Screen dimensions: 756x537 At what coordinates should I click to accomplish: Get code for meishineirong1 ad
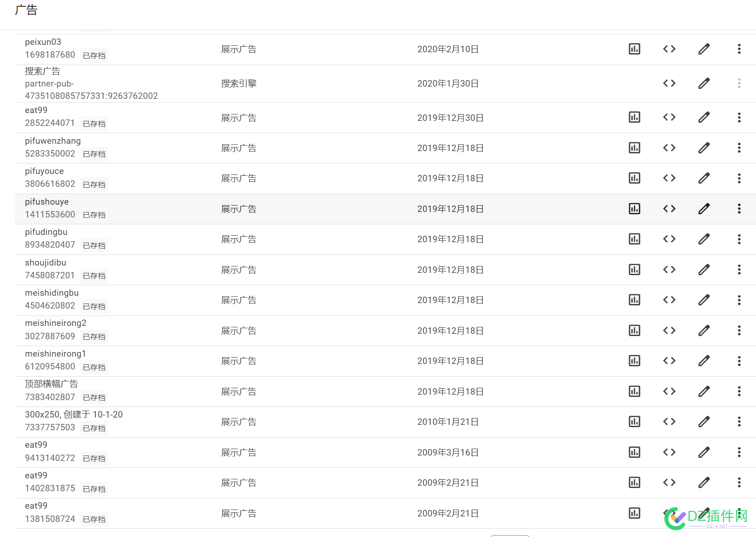(x=669, y=361)
